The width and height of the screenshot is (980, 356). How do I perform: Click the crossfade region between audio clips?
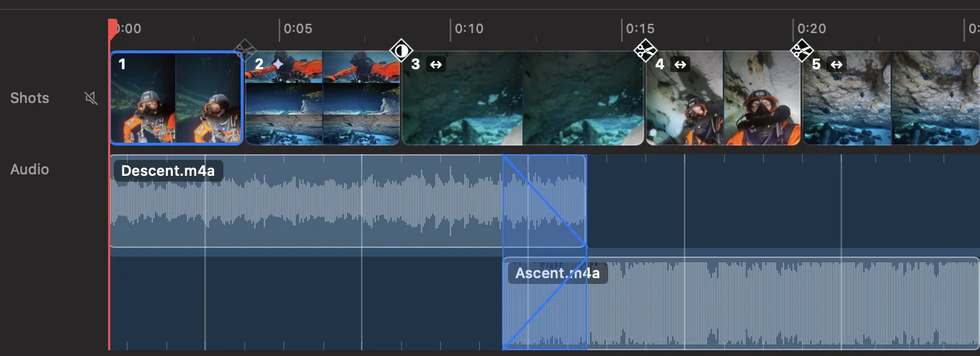coord(545,252)
